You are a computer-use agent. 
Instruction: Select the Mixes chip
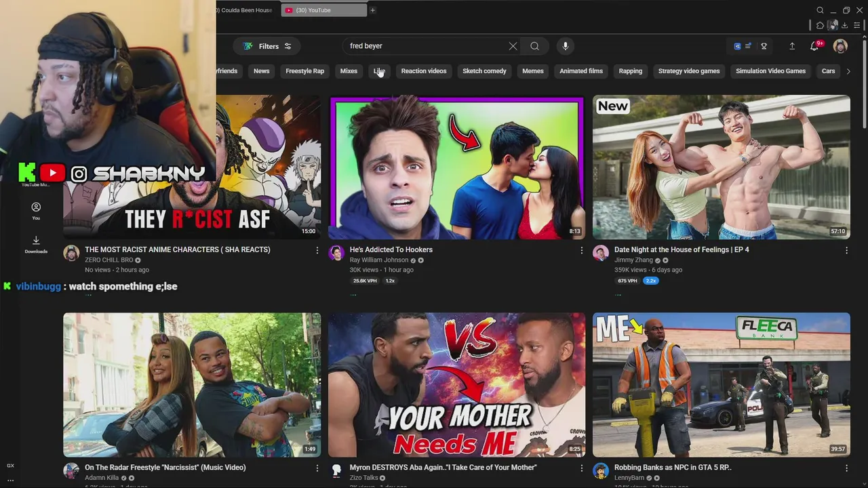tap(349, 71)
